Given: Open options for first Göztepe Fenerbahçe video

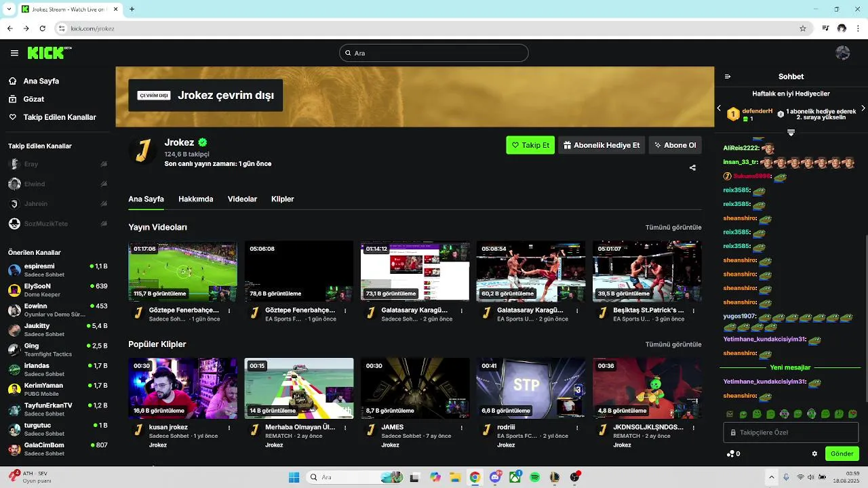Looking at the screenshot, I should [x=229, y=310].
